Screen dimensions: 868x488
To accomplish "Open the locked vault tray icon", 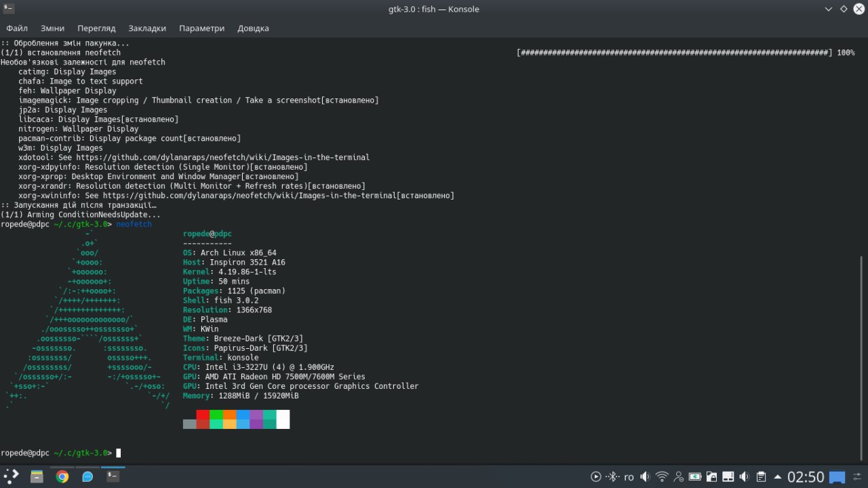I will pos(711,477).
